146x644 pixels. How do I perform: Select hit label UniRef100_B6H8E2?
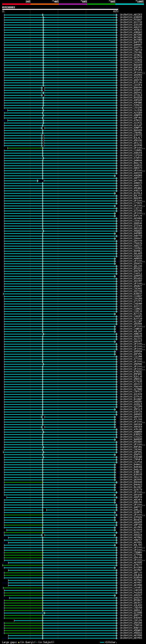131,251
